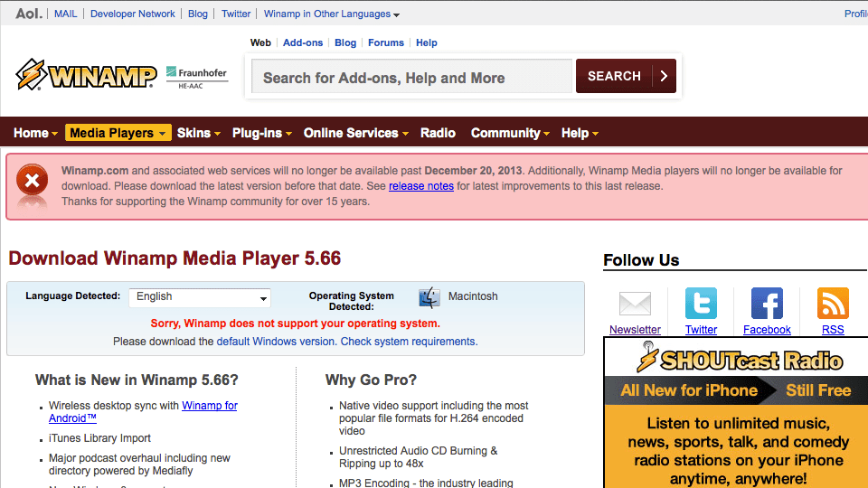Viewport: 868px width, 488px height.
Task: Open the Blog link in top bar
Action: pyautogui.click(x=198, y=14)
